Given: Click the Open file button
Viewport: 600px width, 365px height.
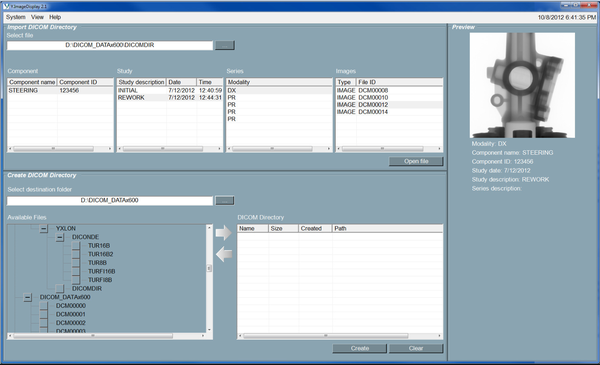Looking at the screenshot, I should [x=416, y=161].
